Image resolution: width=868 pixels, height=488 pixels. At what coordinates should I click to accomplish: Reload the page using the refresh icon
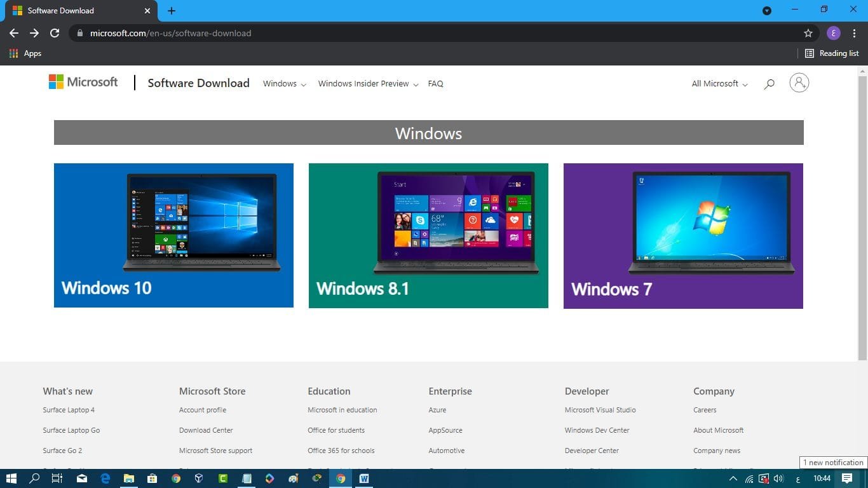(x=55, y=33)
